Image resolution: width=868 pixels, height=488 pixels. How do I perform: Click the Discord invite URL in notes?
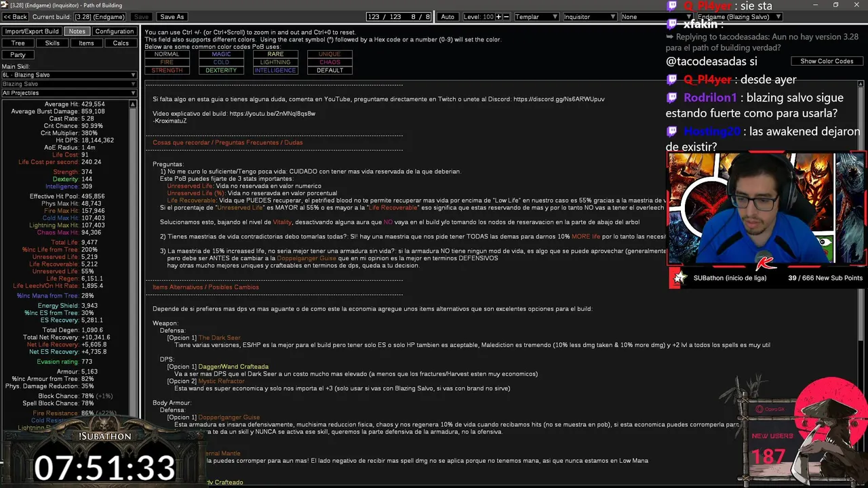coord(559,99)
